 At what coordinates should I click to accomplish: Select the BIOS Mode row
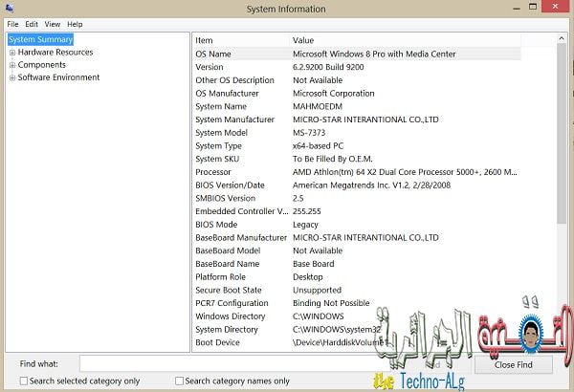(x=357, y=225)
